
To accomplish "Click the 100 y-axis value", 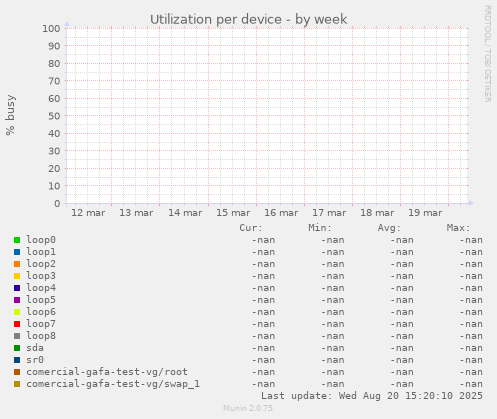I will pos(51,29).
